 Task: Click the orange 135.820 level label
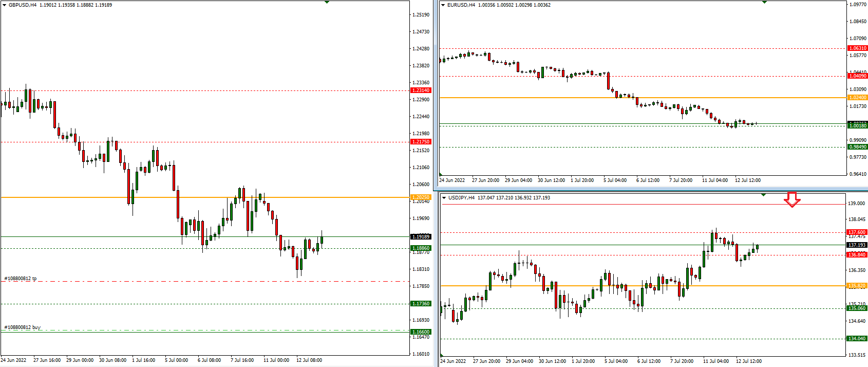click(857, 286)
